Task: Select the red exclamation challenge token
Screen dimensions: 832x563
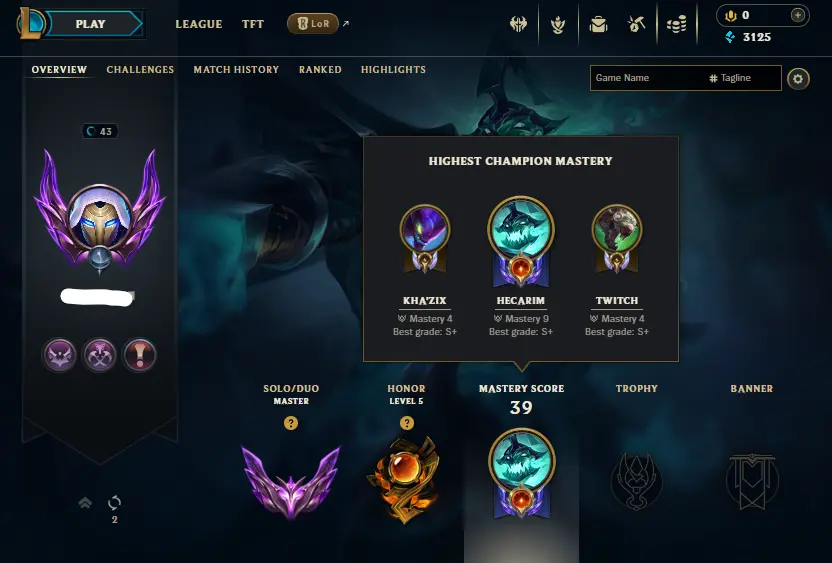Action: pos(140,355)
